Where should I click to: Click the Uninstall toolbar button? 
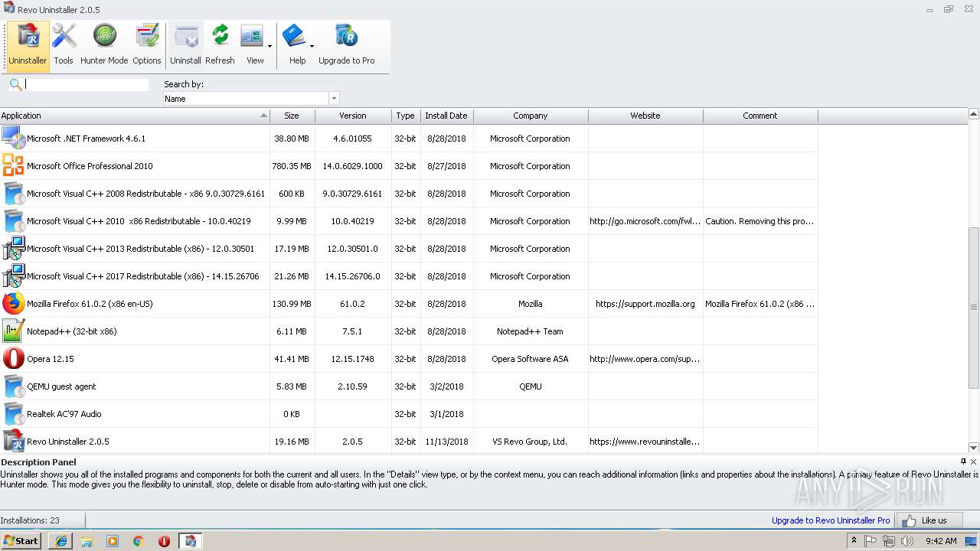[x=185, y=46]
